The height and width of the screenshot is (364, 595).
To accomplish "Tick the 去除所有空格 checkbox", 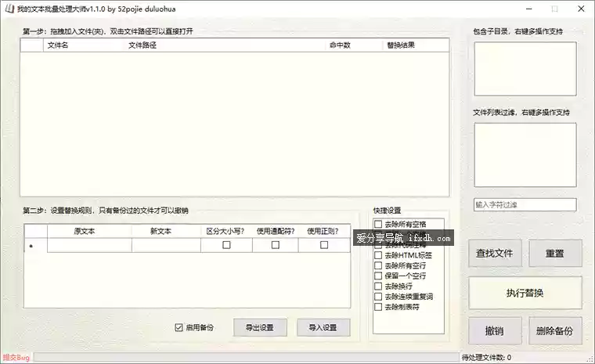I will [x=378, y=224].
